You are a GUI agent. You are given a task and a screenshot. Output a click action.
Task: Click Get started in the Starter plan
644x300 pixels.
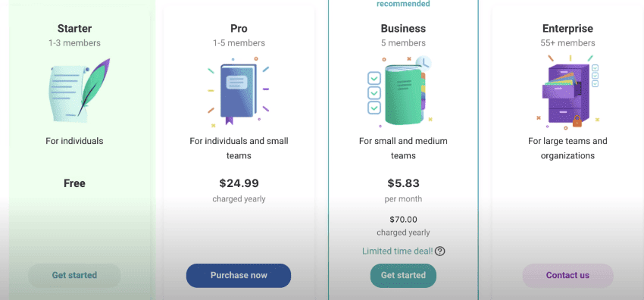point(74,275)
